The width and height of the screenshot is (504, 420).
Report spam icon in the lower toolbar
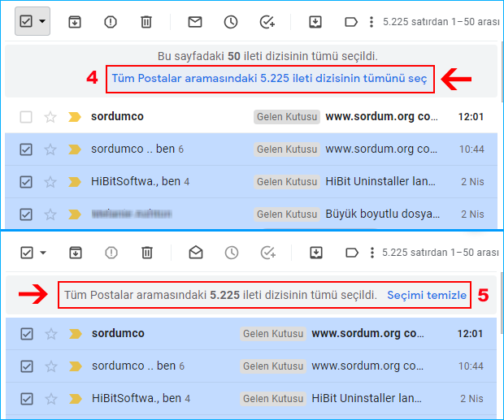(x=111, y=253)
